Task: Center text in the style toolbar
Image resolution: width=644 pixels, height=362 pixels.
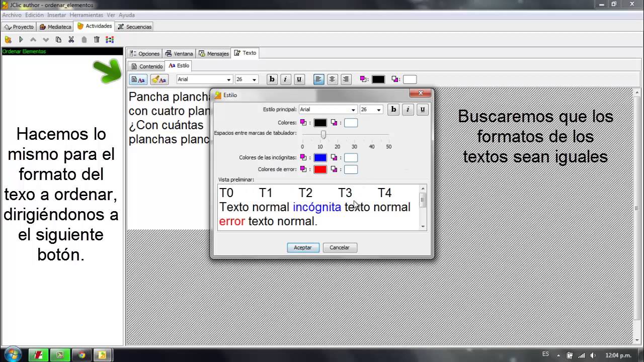Action: pos(332,79)
